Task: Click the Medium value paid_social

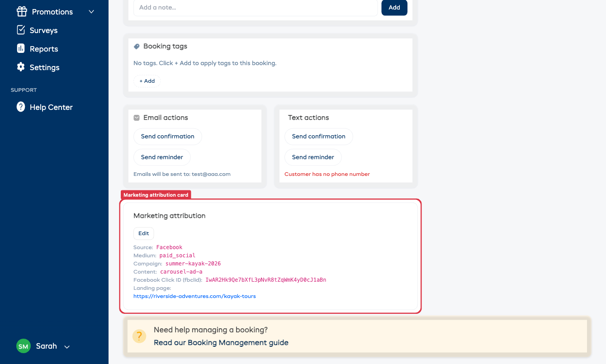Action: 177,255
